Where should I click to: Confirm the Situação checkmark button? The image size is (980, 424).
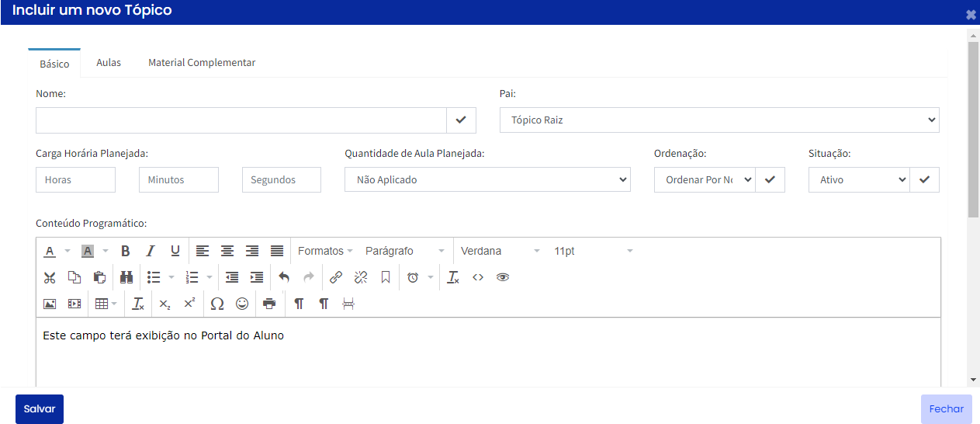click(x=924, y=179)
